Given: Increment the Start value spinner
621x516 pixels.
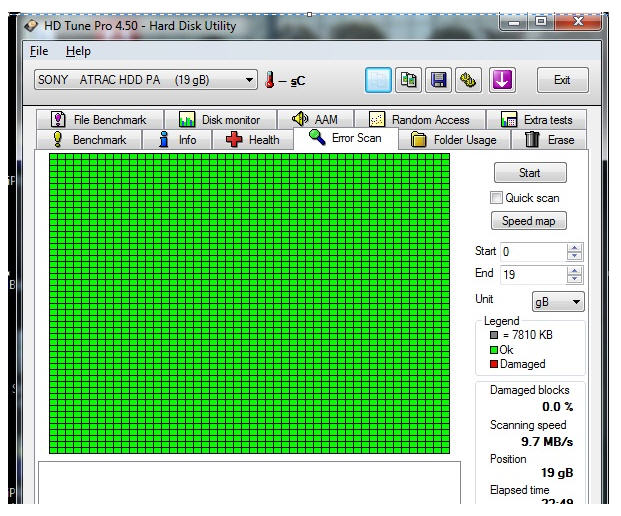Looking at the screenshot, I should click(x=574, y=248).
